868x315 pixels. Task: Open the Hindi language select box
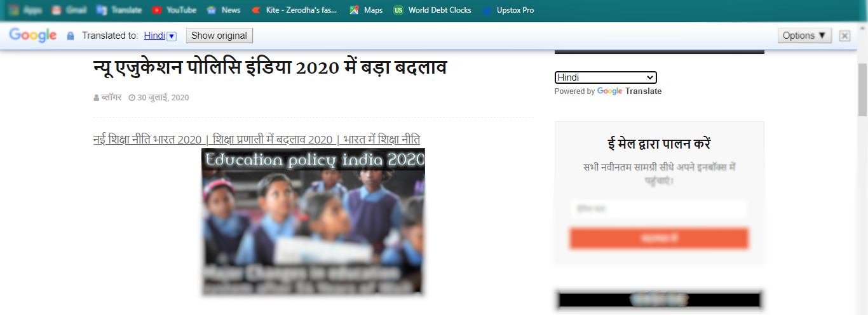(x=606, y=77)
